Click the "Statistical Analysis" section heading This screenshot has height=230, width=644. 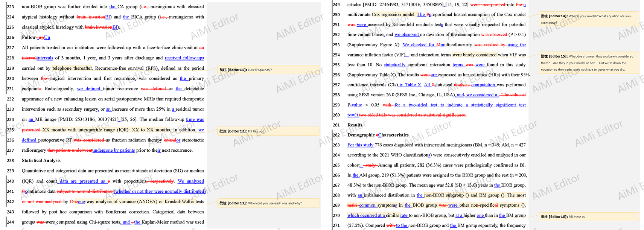tap(41, 160)
